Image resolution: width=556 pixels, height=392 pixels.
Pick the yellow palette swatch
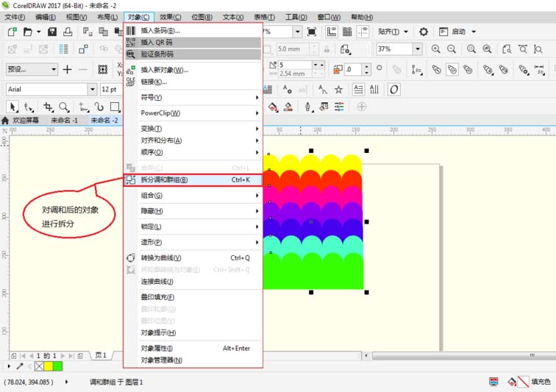[49, 366]
